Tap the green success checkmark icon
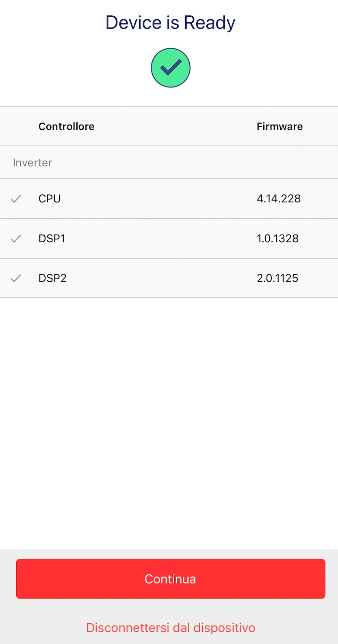Viewport: 338px width, 644px height. (x=171, y=67)
